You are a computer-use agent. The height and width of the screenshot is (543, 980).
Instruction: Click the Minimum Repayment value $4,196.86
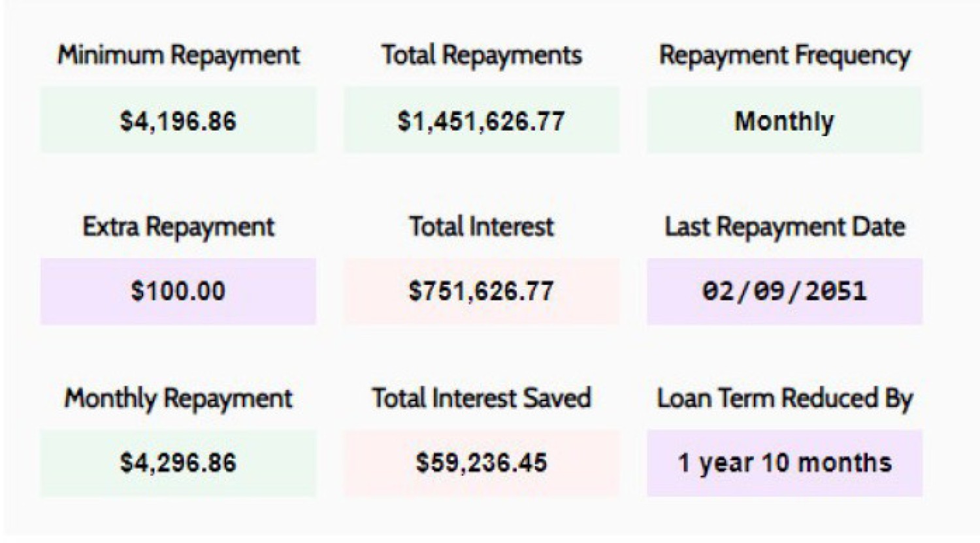click(178, 121)
